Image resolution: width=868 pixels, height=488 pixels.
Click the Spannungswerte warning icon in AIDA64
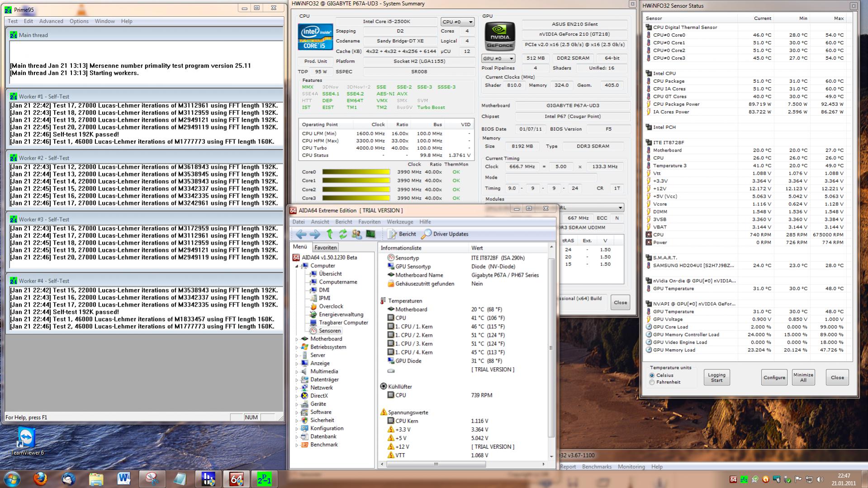384,412
